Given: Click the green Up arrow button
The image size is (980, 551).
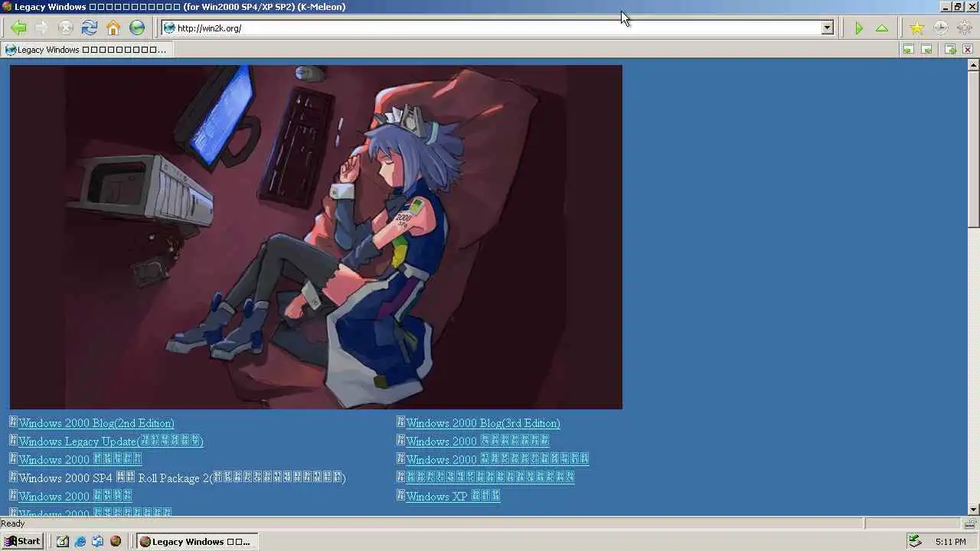Looking at the screenshot, I should coord(882,28).
